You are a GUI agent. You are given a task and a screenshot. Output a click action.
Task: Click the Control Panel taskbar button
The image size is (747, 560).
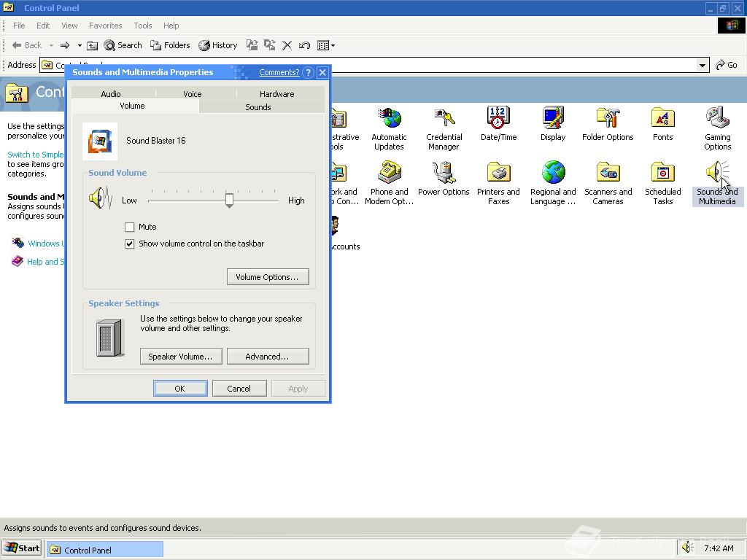coord(105,550)
